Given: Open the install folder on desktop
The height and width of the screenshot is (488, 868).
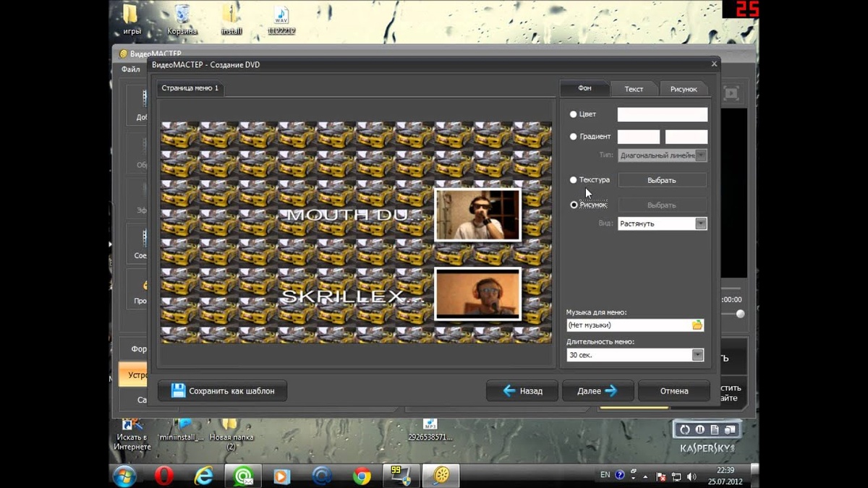Looking at the screenshot, I should tap(231, 18).
